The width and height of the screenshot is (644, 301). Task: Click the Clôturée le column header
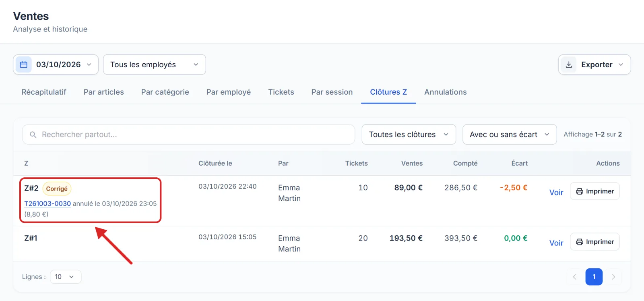pos(215,163)
